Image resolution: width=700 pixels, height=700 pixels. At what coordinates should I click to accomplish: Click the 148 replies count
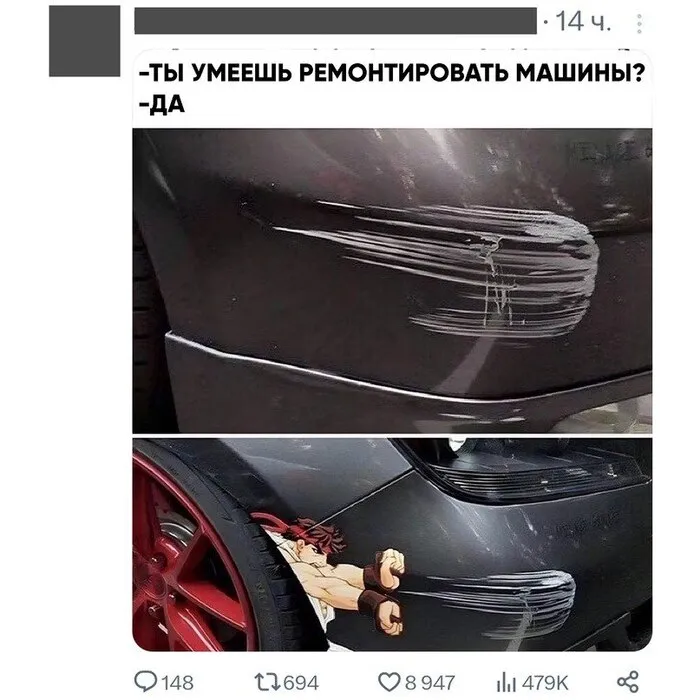pyautogui.click(x=177, y=683)
